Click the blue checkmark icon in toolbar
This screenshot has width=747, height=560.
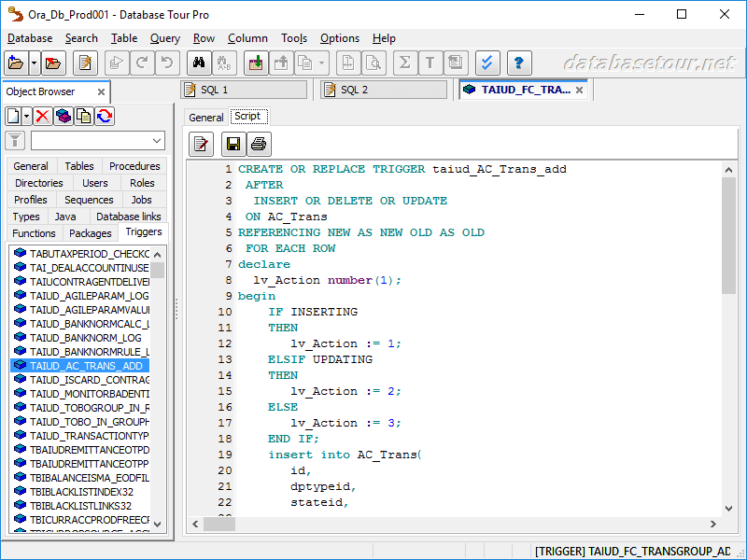click(487, 63)
